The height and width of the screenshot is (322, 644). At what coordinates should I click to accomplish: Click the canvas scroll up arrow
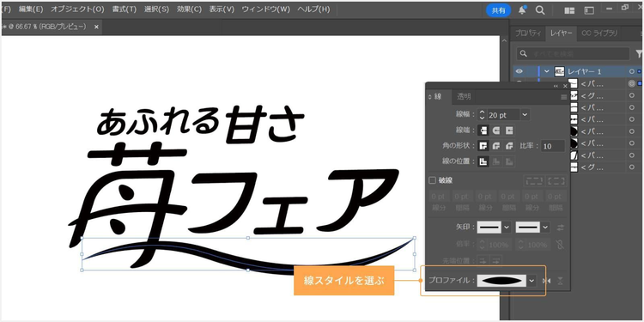tap(504, 40)
